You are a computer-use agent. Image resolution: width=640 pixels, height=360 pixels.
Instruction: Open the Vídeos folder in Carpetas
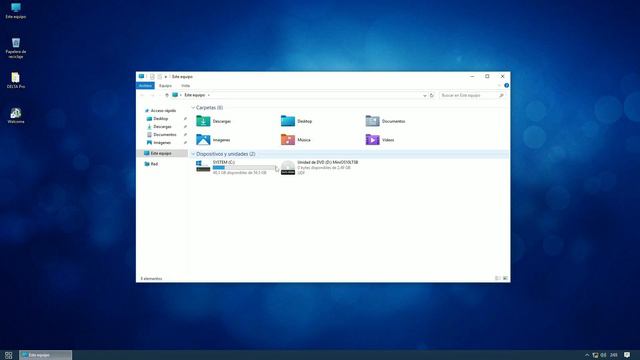click(380, 140)
